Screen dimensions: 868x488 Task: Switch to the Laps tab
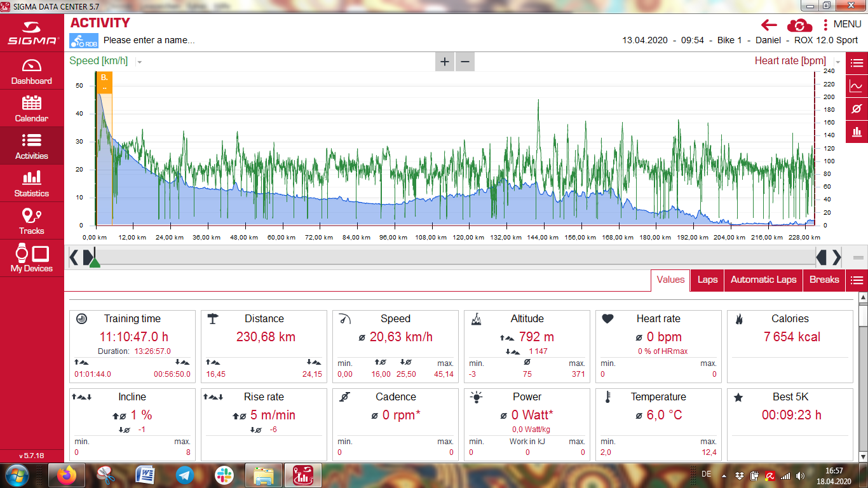click(708, 280)
